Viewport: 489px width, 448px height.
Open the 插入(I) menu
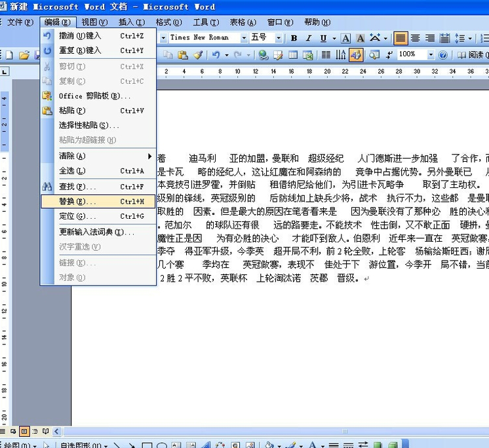[132, 22]
